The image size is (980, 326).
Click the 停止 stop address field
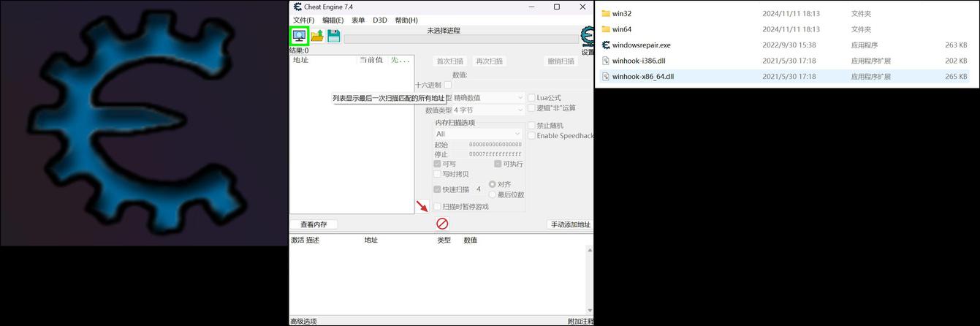(x=495, y=154)
